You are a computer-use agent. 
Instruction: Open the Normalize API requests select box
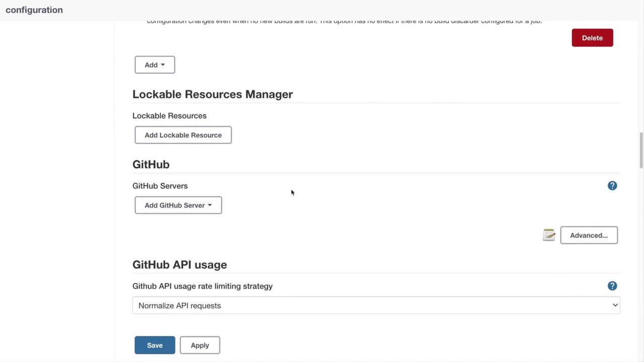(x=376, y=306)
